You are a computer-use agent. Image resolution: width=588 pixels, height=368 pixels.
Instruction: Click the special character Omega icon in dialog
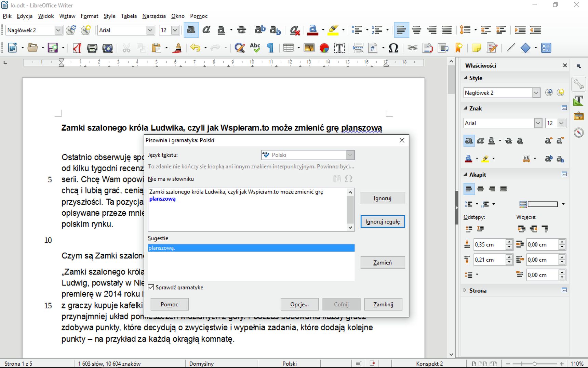(348, 179)
